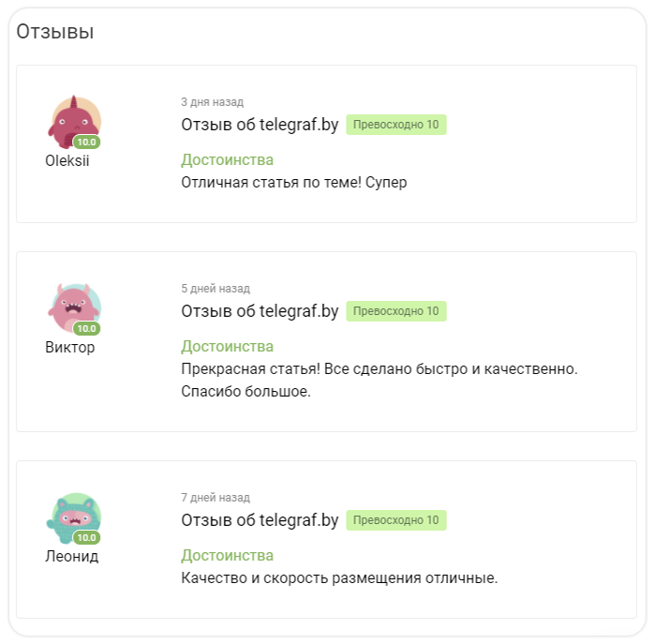
Task: Click the text 'Отличная статья по теме! Супер'
Action: pos(294,183)
